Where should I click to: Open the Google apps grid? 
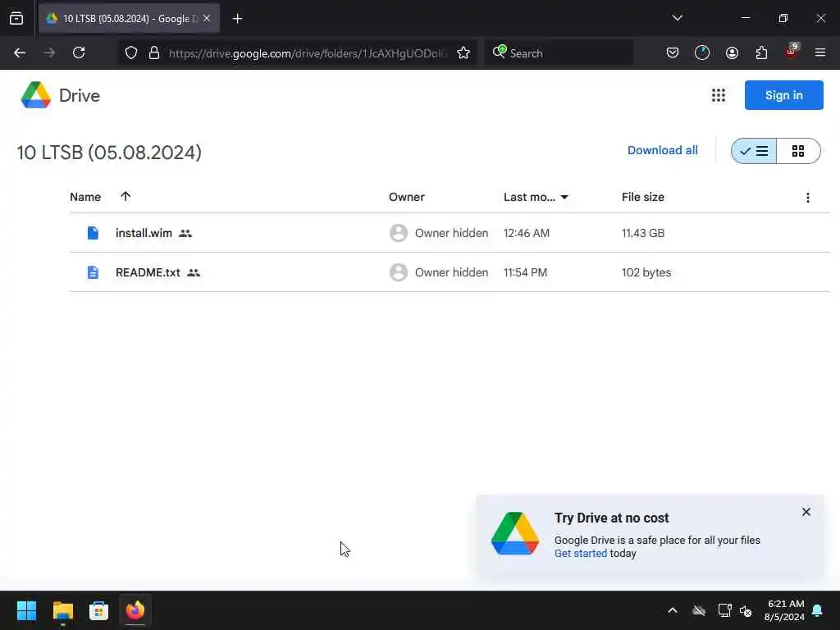[719, 95]
